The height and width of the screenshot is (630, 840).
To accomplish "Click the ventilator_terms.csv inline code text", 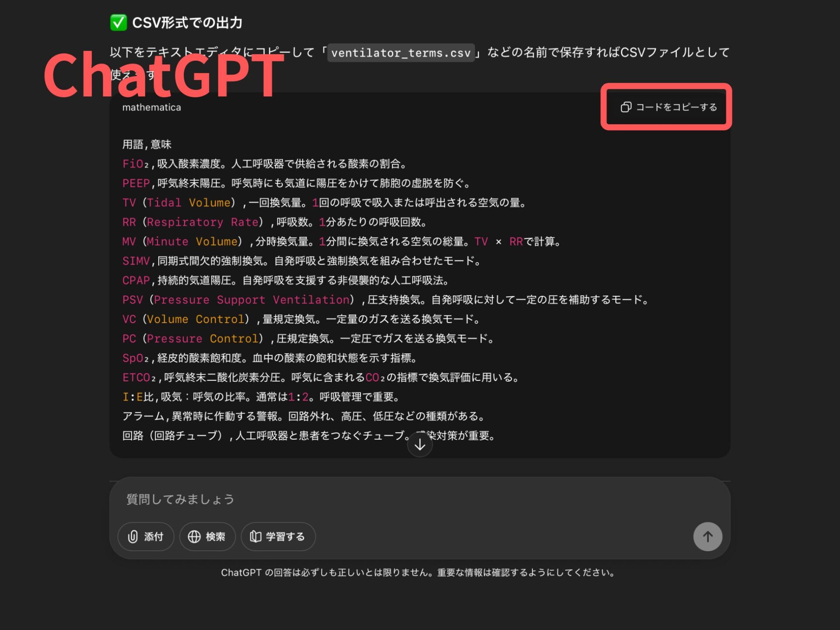I will [400, 53].
